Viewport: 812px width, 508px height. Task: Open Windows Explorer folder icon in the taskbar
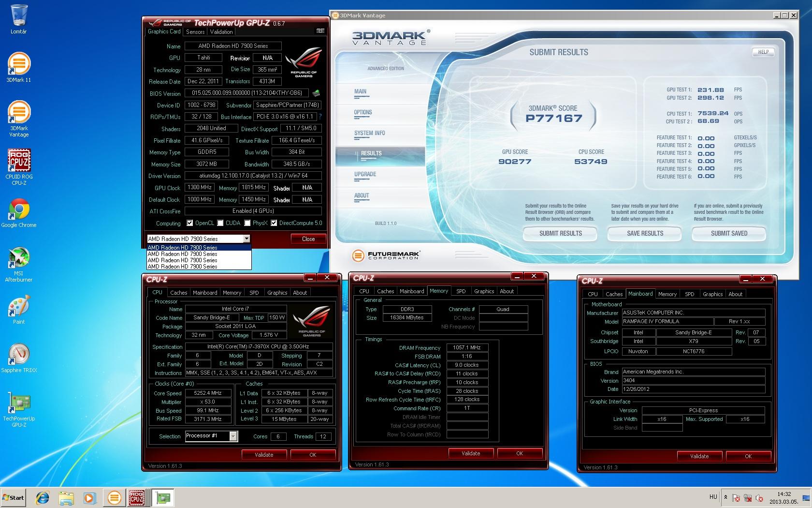point(66,497)
